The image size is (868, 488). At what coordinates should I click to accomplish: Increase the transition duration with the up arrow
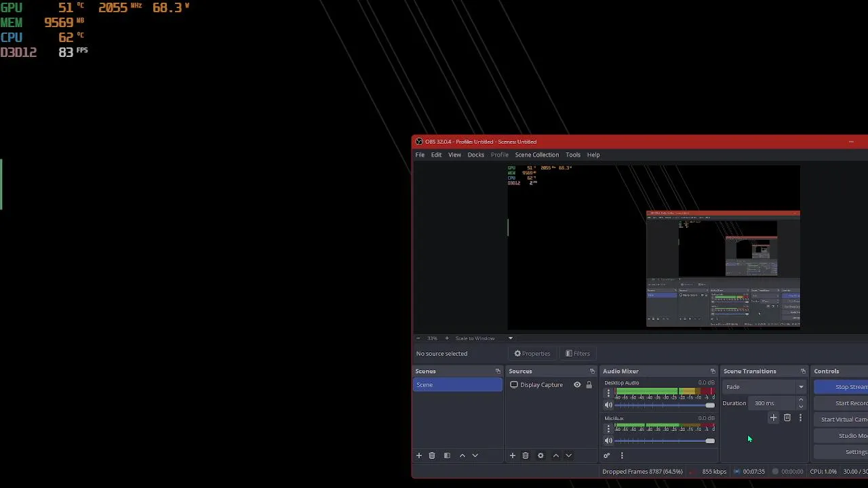click(x=801, y=400)
